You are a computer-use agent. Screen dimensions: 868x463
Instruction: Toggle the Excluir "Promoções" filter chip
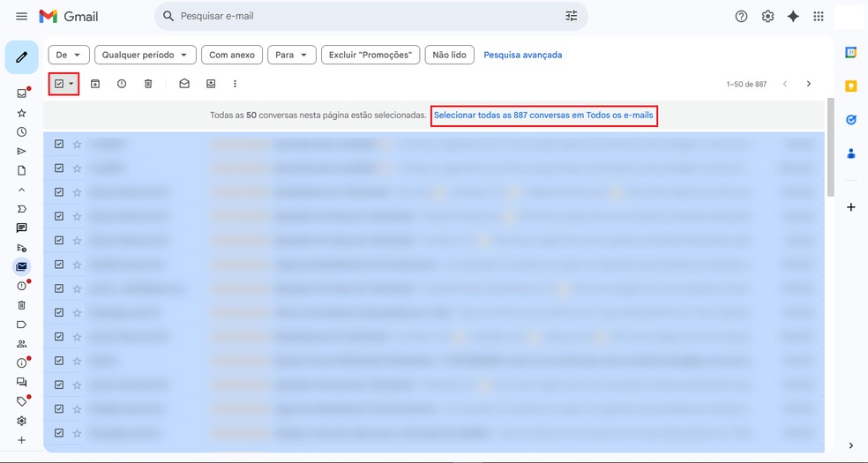click(x=370, y=55)
